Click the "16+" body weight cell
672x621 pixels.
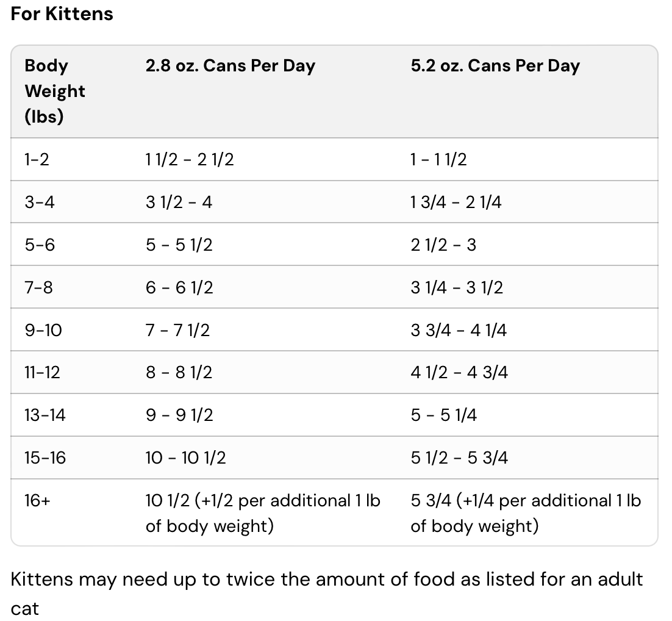click(37, 501)
